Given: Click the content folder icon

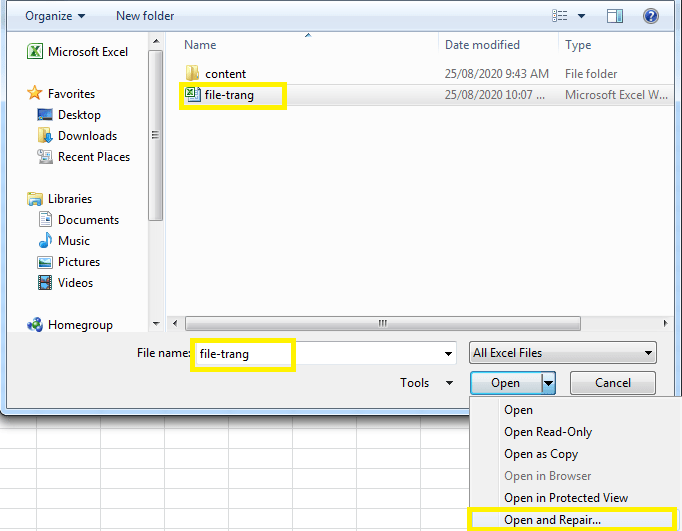Looking at the screenshot, I should coord(192,73).
